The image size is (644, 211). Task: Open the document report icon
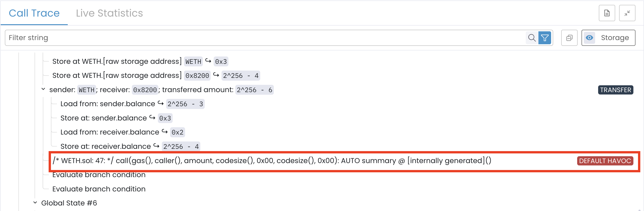click(607, 13)
